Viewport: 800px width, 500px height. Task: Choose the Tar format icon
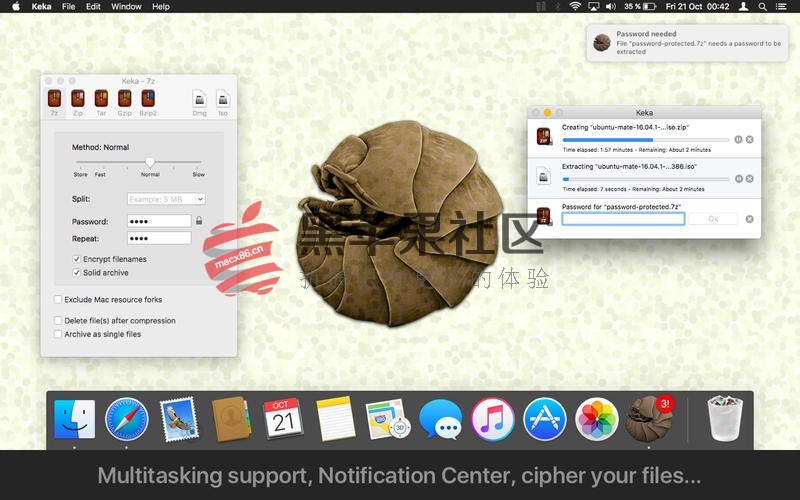click(x=101, y=98)
